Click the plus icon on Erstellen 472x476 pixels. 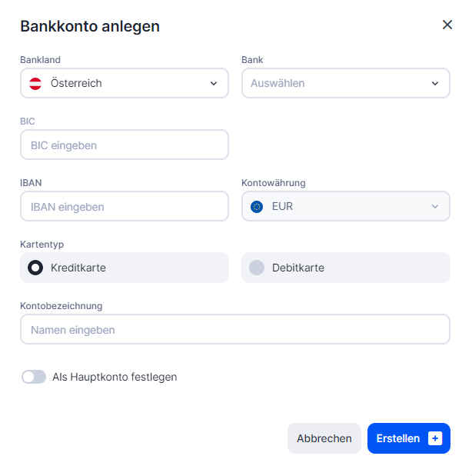click(x=435, y=438)
